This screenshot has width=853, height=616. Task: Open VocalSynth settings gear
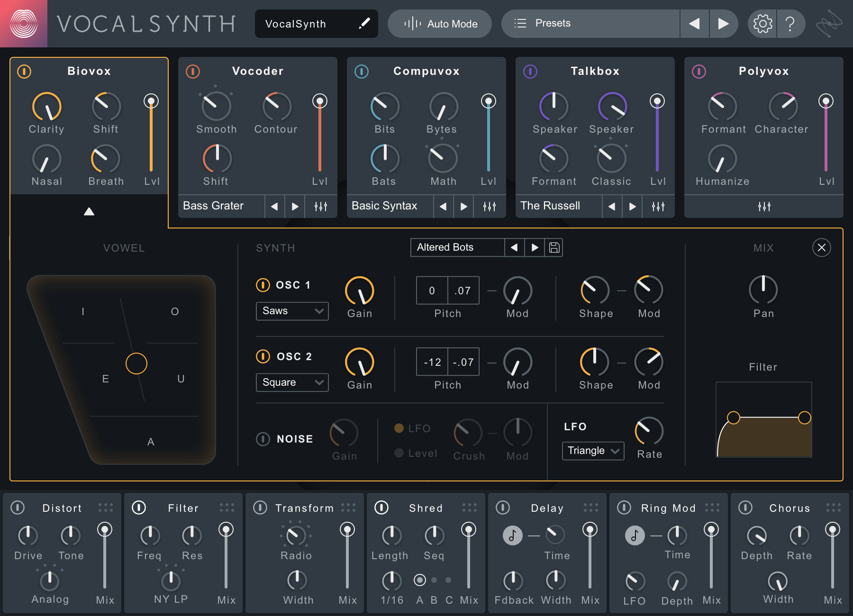762,23
